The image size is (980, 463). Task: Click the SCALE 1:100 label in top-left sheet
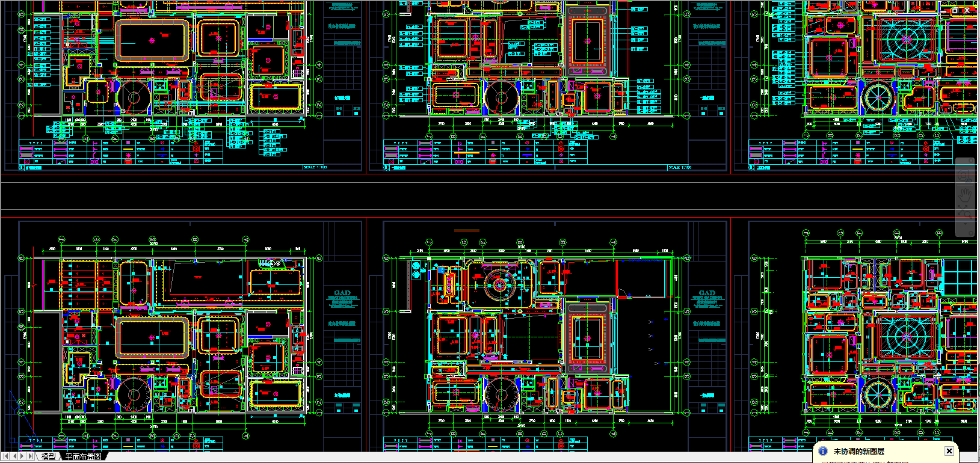315,167
